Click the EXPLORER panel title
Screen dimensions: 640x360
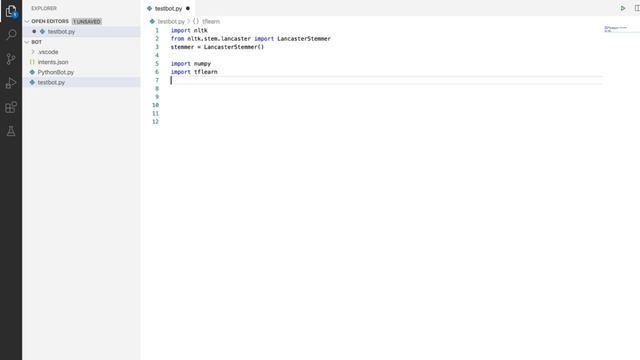tap(44, 8)
